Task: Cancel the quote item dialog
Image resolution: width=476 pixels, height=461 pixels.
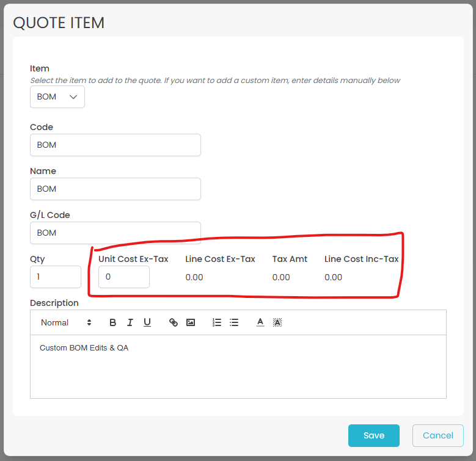Action: click(438, 435)
